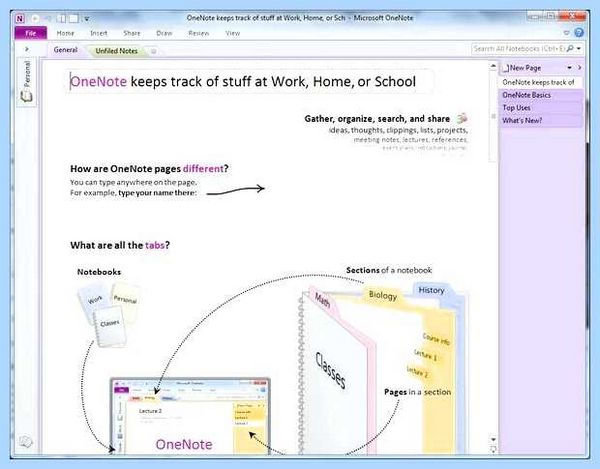Screen dimensions: 600x469
Task: Select the 'OneNote keeps track of' page
Action: tap(541, 82)
